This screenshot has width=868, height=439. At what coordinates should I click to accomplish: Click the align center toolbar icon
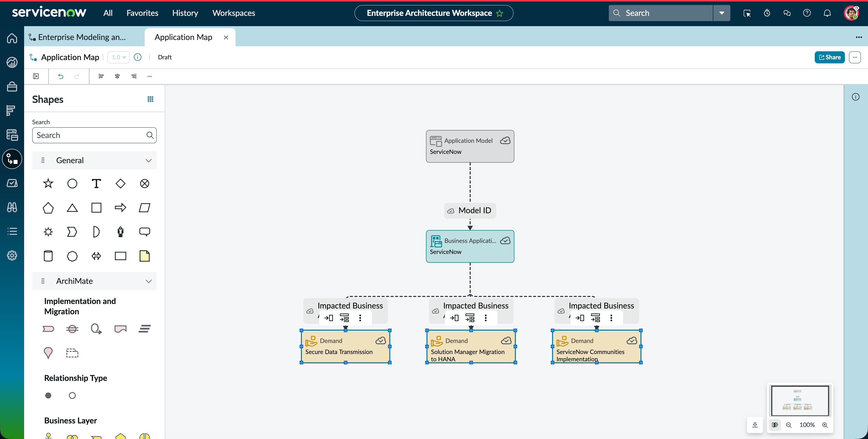click(x=117, y=76)
